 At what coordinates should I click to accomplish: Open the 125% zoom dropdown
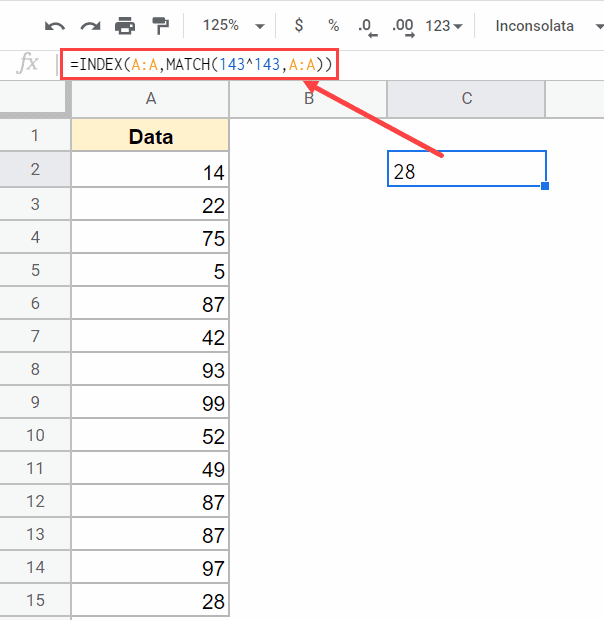tap(233, 26)
